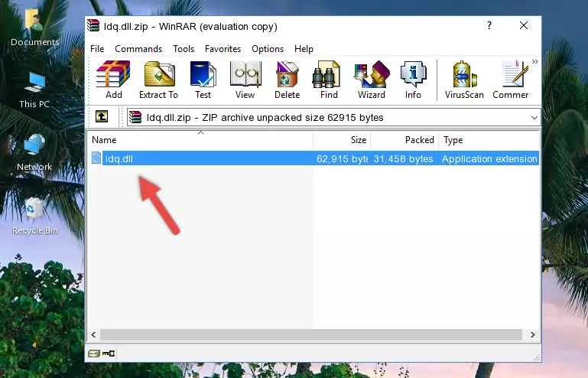The image size is (588, 378).
Task: Open the archive path dropdown
Action: (x=534, y=118)
